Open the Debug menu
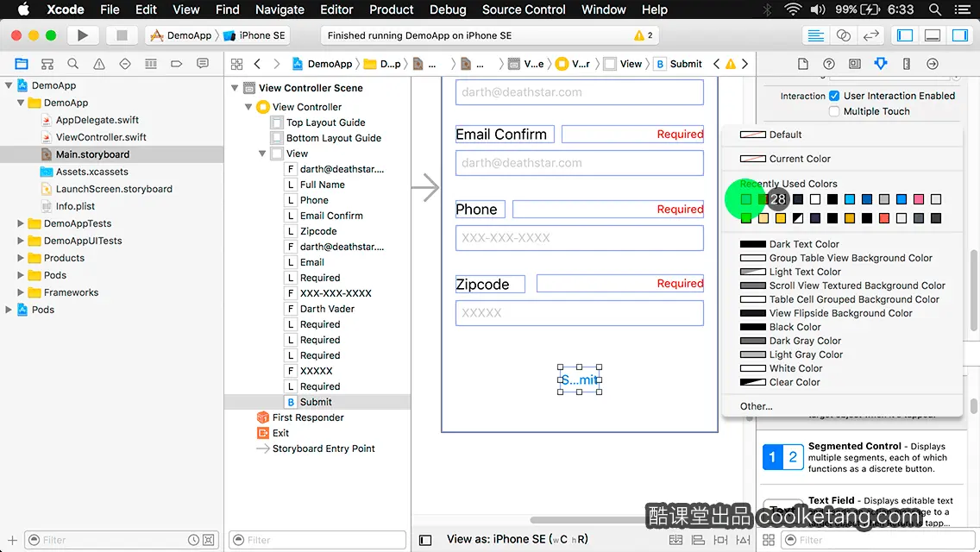980x552 pixels. click(x=448, y=9)
